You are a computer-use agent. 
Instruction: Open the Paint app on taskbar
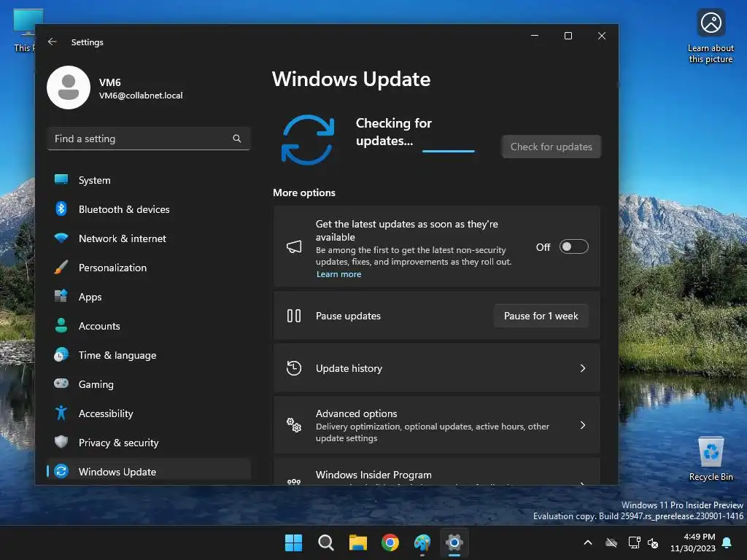[422, 542]
